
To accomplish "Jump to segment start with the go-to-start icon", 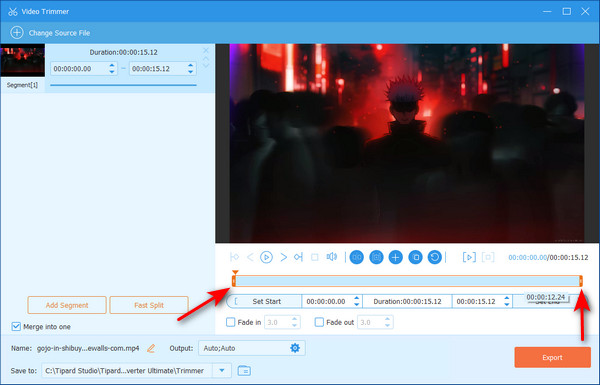I will [234, 257].
